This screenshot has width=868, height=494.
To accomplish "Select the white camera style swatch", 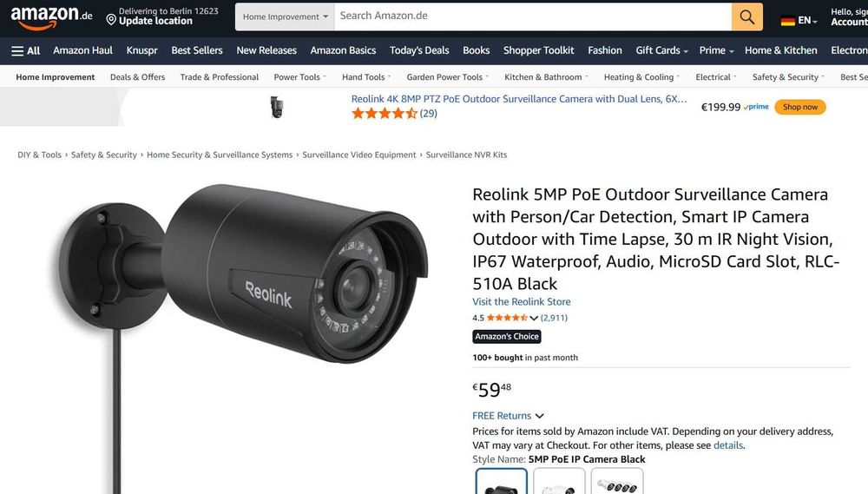I will click(559, 481).
